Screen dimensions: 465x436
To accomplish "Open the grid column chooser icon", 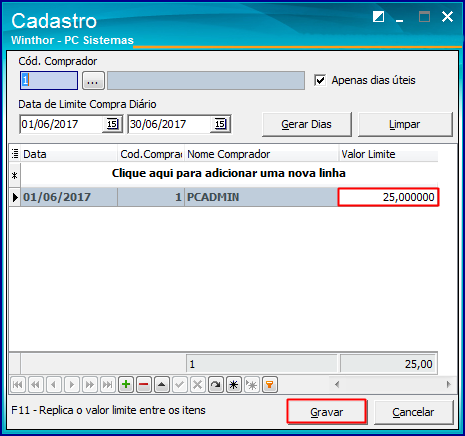I will [x=15, y=154].
